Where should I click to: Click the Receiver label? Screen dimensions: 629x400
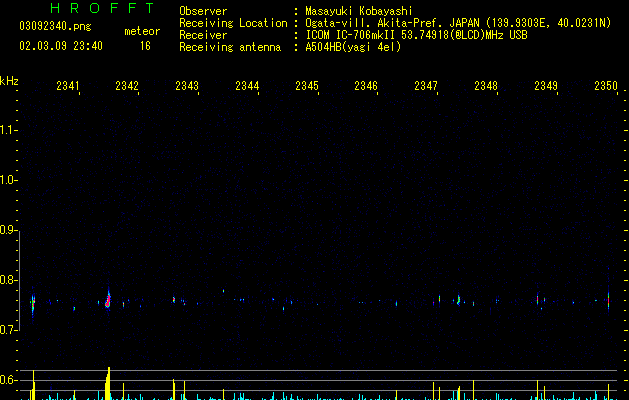pos(203,35)
